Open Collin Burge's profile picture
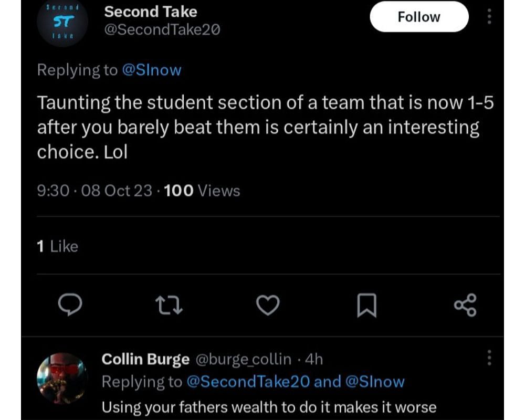This screenshot has width=525, height=420. (62, 378)
